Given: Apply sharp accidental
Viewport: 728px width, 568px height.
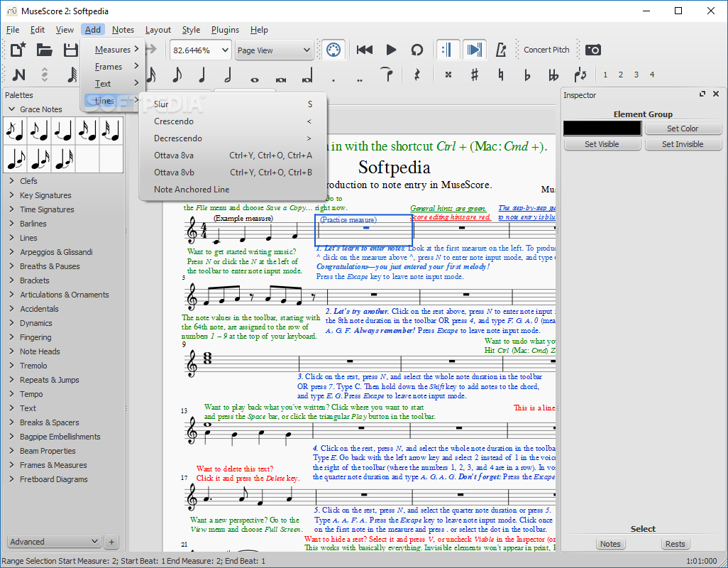Looking at the screenshot, I should coord(474,75).
